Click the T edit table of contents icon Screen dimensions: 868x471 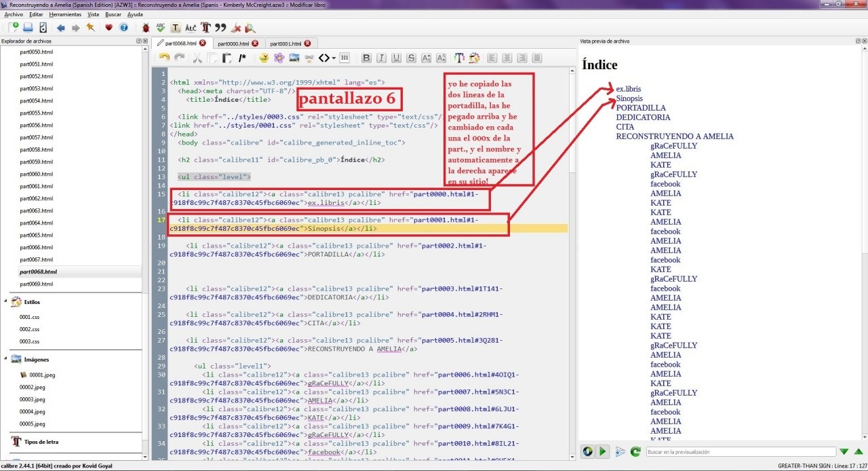pyautogui.click(x=176, y=28)
